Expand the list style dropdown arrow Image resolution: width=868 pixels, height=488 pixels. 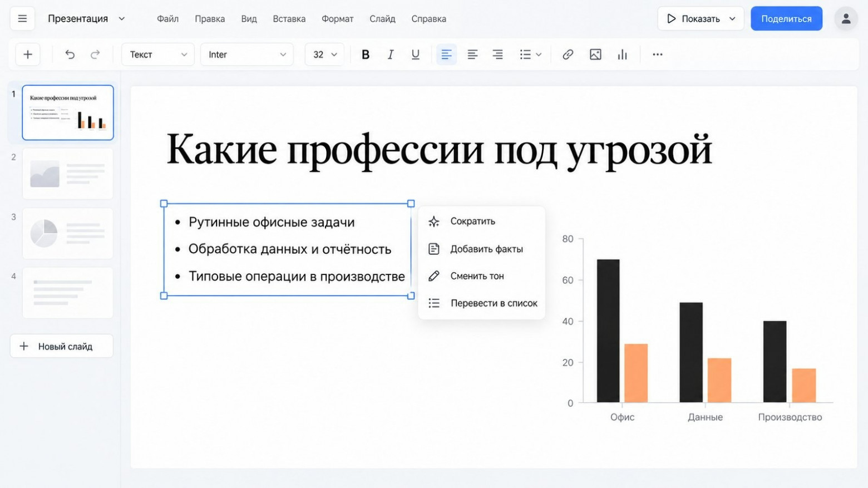tap(539, 55)
